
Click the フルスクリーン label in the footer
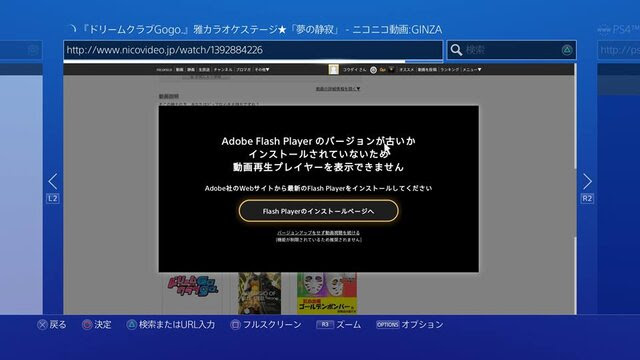[x=272, y=324]
